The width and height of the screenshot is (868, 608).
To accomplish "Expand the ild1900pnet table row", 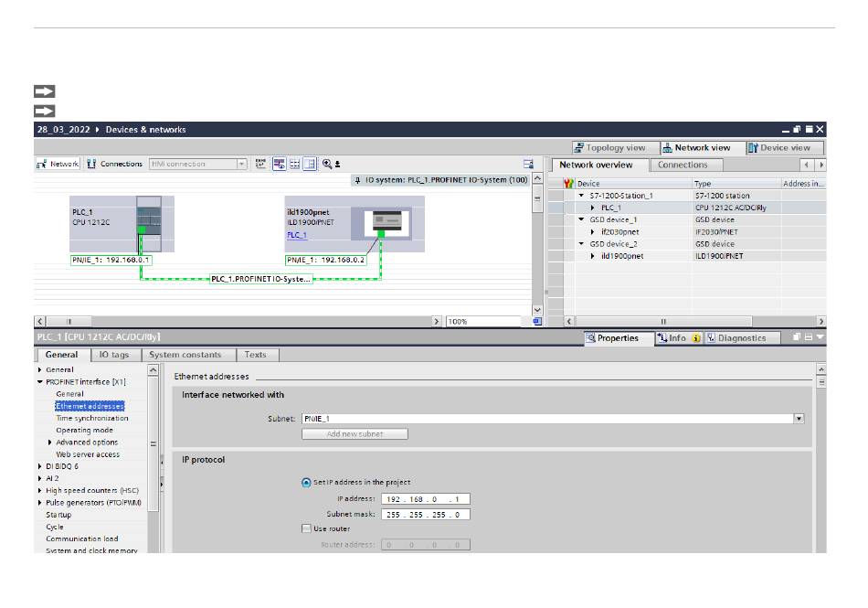I will click(x=593, y=256).
